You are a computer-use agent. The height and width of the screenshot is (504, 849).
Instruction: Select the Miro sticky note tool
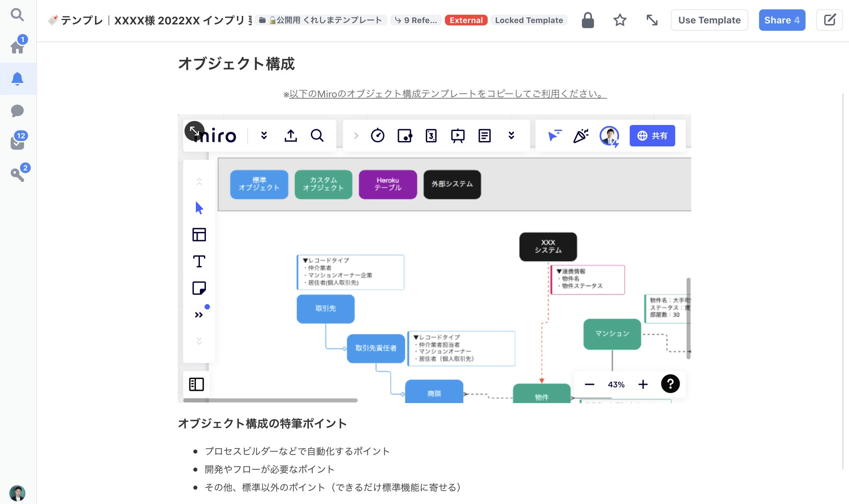(x=199, y=288)
